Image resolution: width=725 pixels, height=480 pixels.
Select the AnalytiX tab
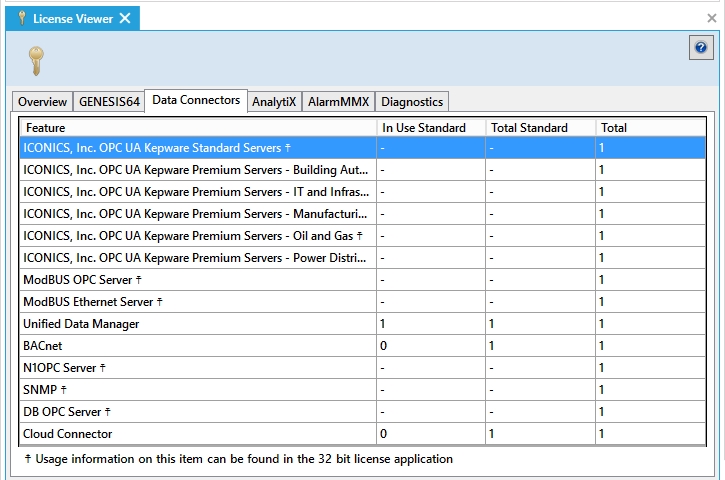pyautogui.click(x=274, y=102)
